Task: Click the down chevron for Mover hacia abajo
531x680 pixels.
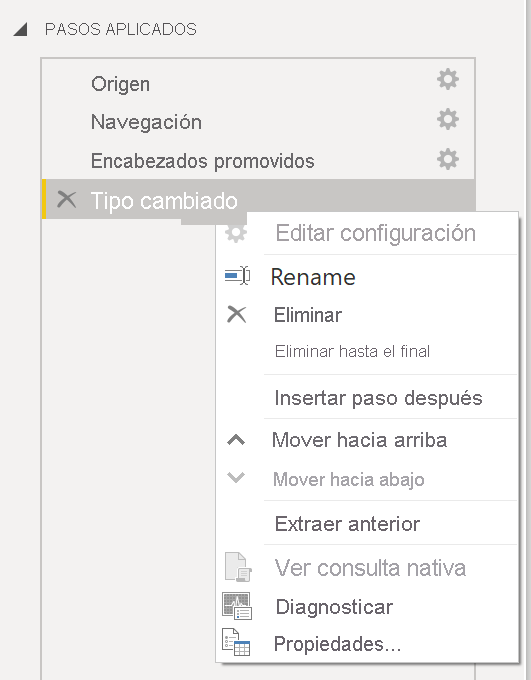Action: pyautogui.click(x=236, y=478)
